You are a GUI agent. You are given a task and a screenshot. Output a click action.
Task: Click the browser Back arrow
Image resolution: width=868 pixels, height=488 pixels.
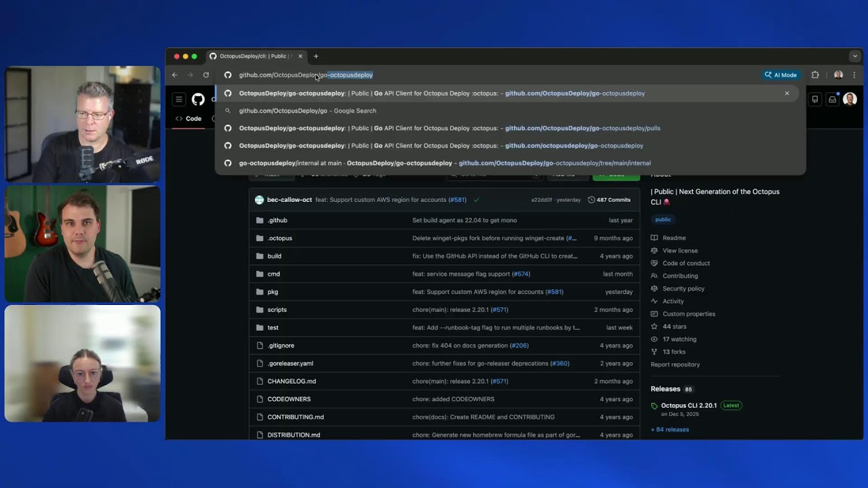[175, 75]
